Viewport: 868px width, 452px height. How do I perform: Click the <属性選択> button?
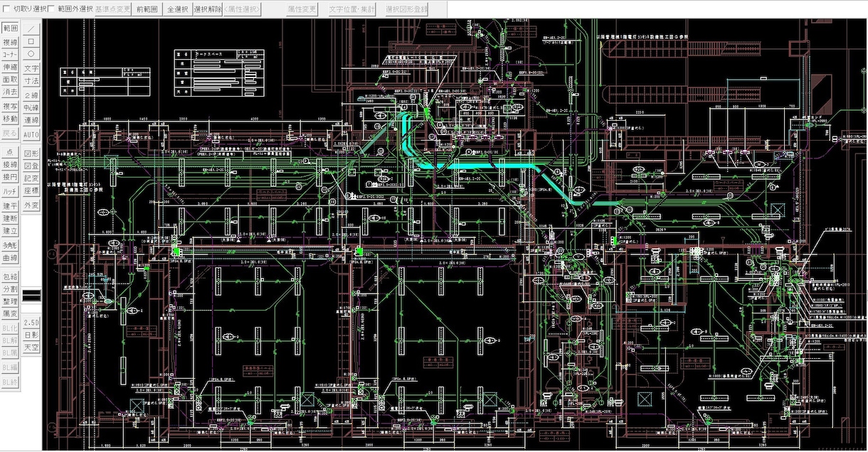coord(243,9)
